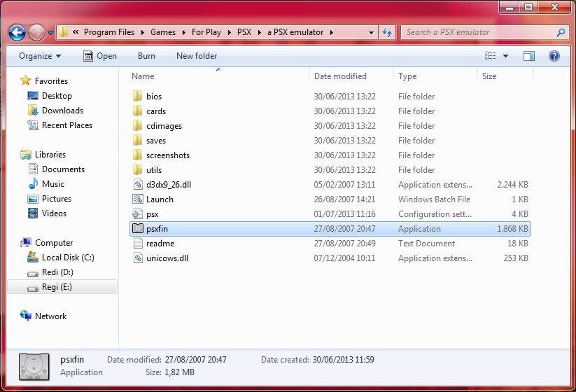Click Open in the toolbar

(100, 56)
